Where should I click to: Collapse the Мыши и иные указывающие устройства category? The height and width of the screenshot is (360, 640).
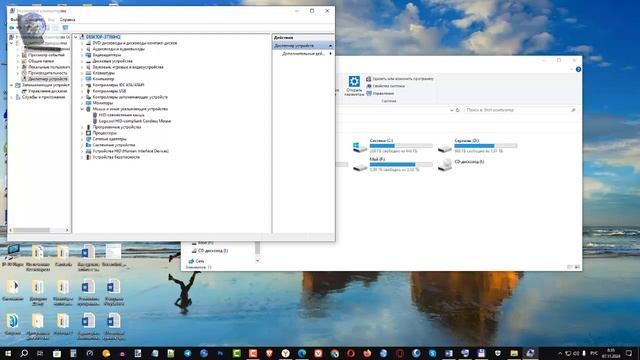pos(82,109)
